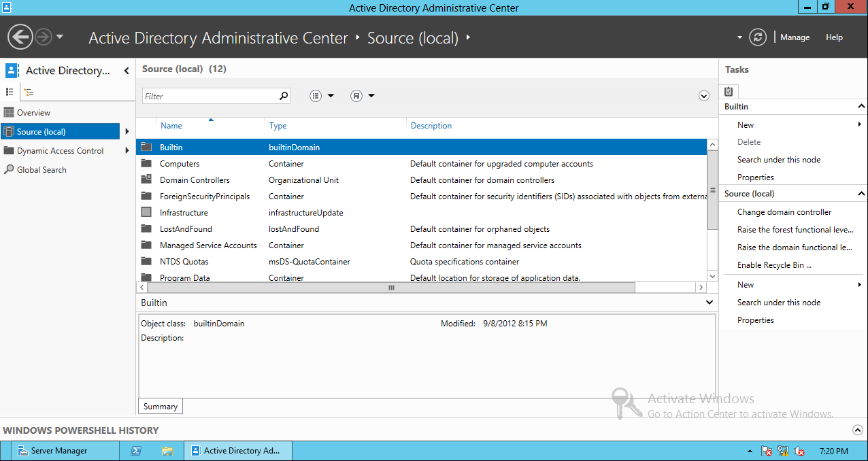Screen dimensions: 868x461
Task: Click the muted speaker icon in system tray
Action: click(x=799, y=451)
